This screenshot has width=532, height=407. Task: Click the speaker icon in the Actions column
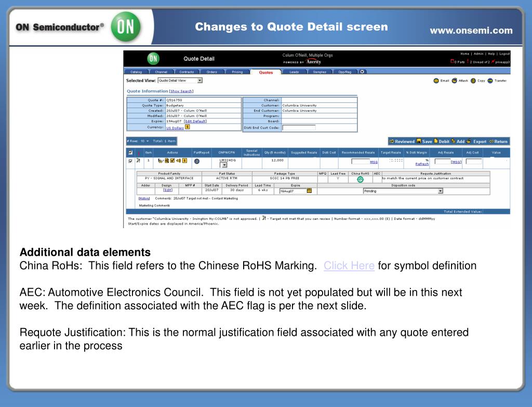[179, 161]
